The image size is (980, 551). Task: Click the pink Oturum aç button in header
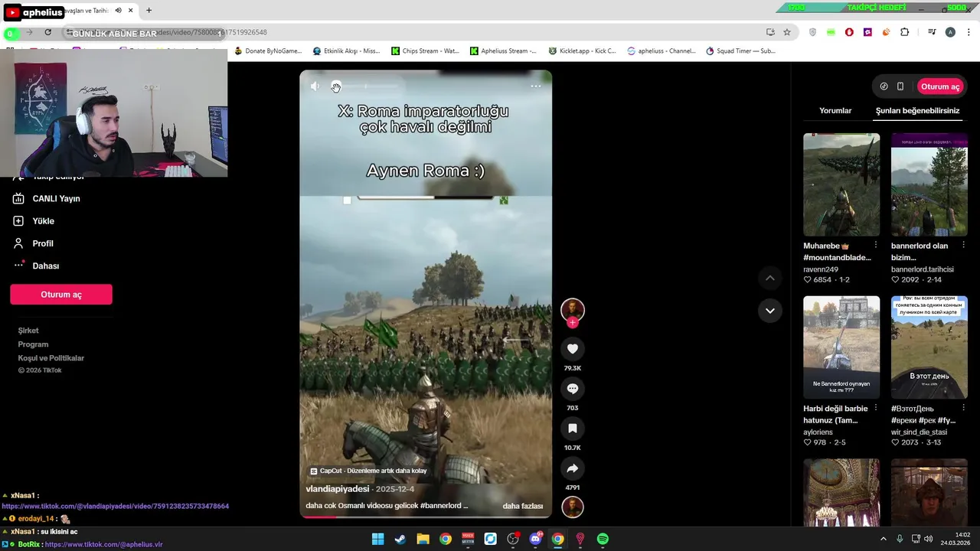coord(939,86)
